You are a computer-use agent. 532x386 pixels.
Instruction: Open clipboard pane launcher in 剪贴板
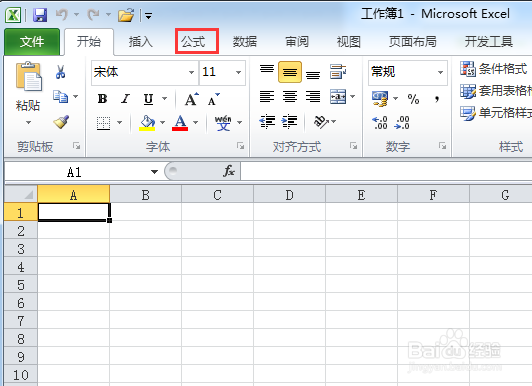pos(77,146)
